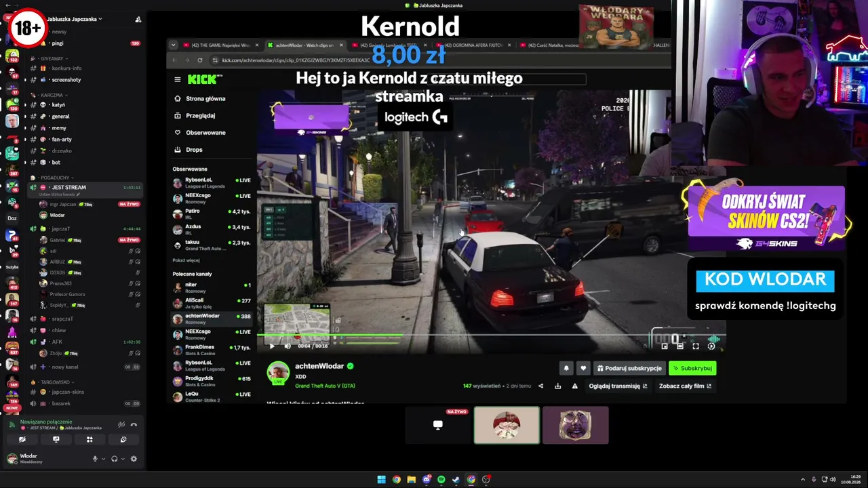Open the memy channel
This screenshot has width=868, height=488.
[85, 128]
